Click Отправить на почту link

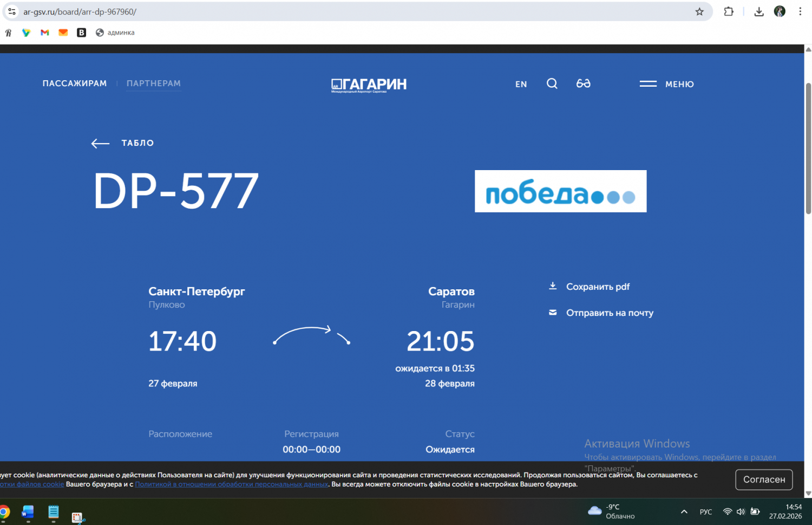610,313
